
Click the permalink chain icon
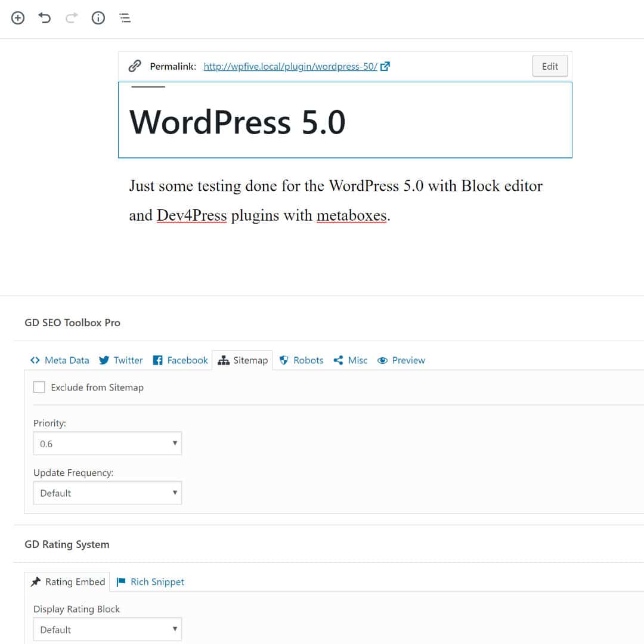[x=135, y=66]
